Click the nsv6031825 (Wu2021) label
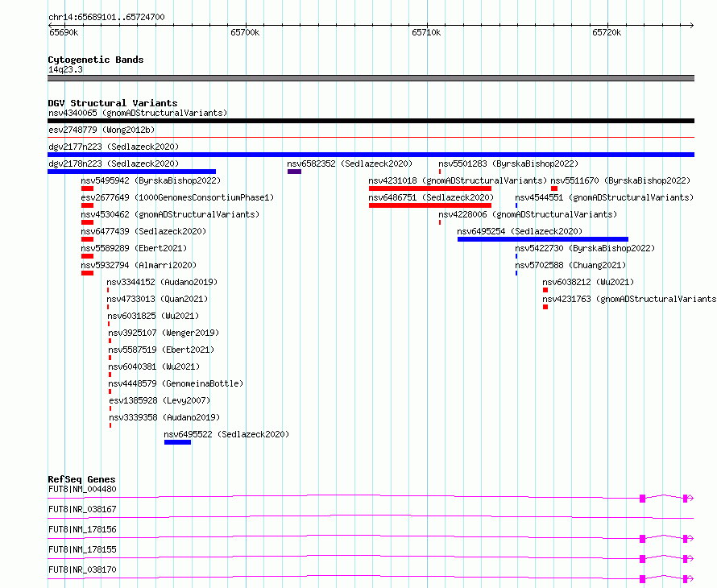The height and width of the screenshot is (588, 717). 153,316
